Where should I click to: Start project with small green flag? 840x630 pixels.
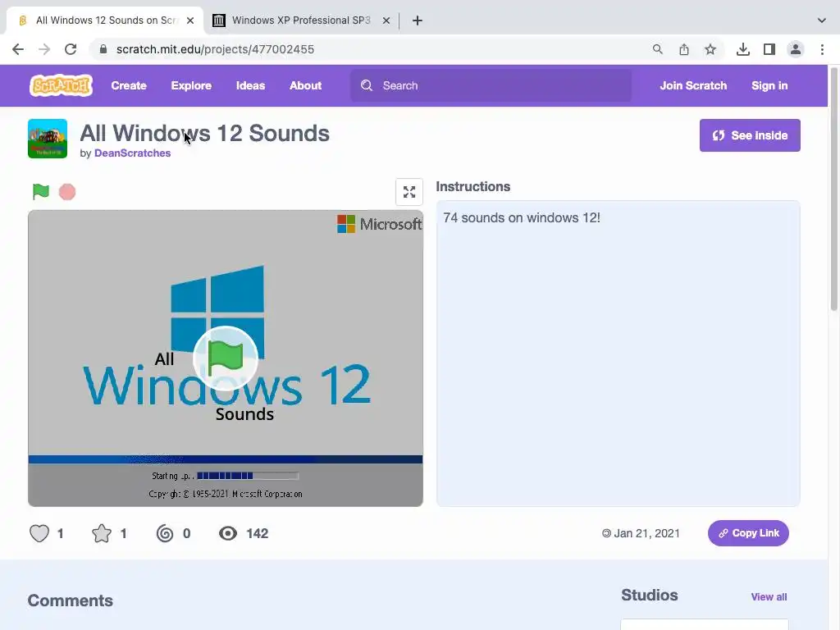coord(41,191)
